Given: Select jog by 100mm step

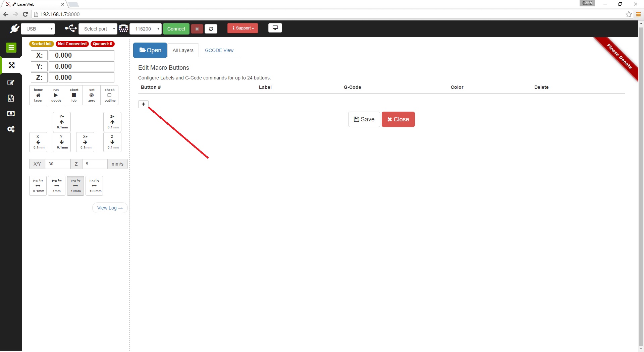Looking at the screenshot, I should [94, 186].
